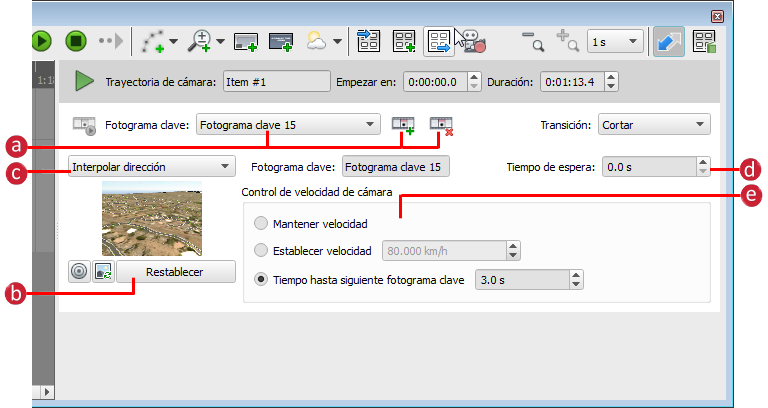Expand the magnifier icon dropdown arrow
Image resolution: width=768 pixels, height=408 pixels.
(x=220, y=42)
